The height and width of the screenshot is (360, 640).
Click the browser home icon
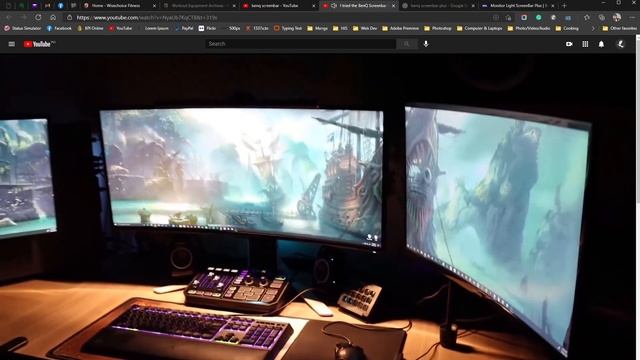coord(53,18)
